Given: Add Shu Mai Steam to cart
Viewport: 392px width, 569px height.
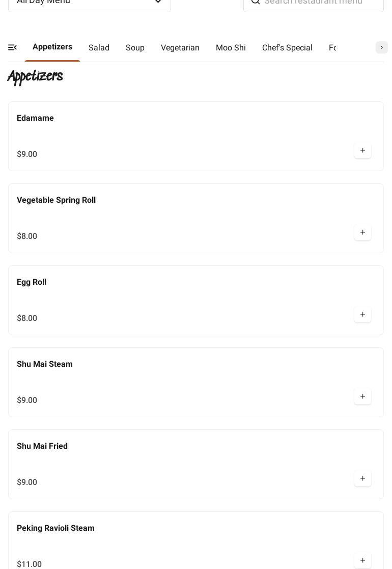Looking at the screenshot, I should coord(362,396).
